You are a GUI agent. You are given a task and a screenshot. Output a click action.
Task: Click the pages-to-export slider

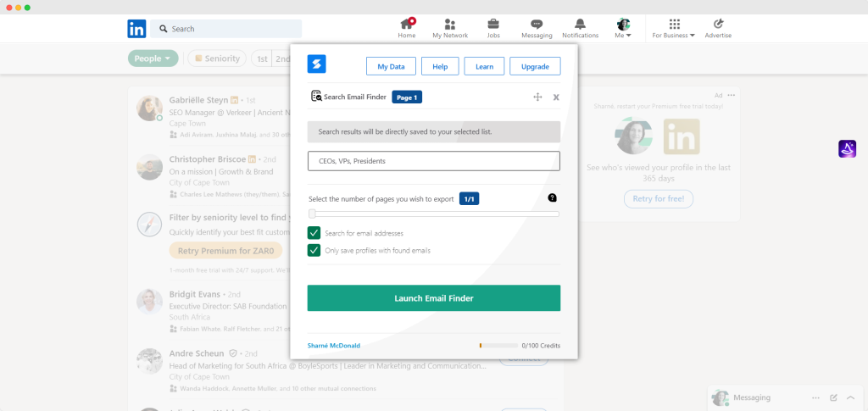point(434,214)
